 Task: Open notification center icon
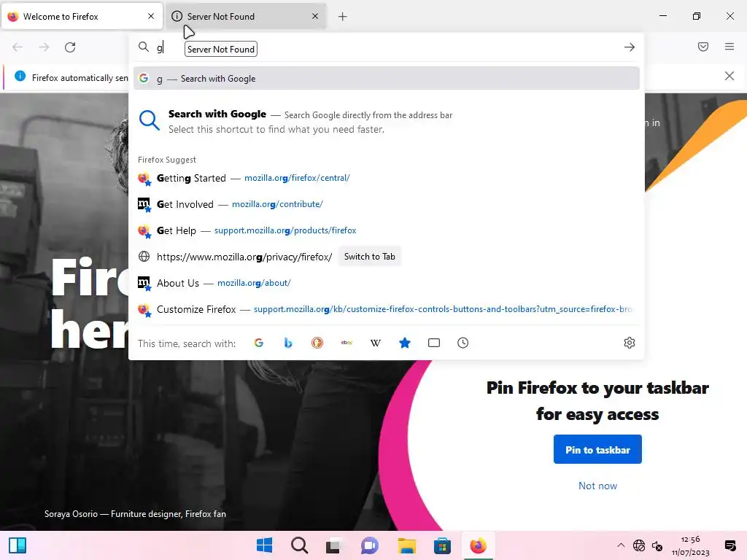pos(729,545)
